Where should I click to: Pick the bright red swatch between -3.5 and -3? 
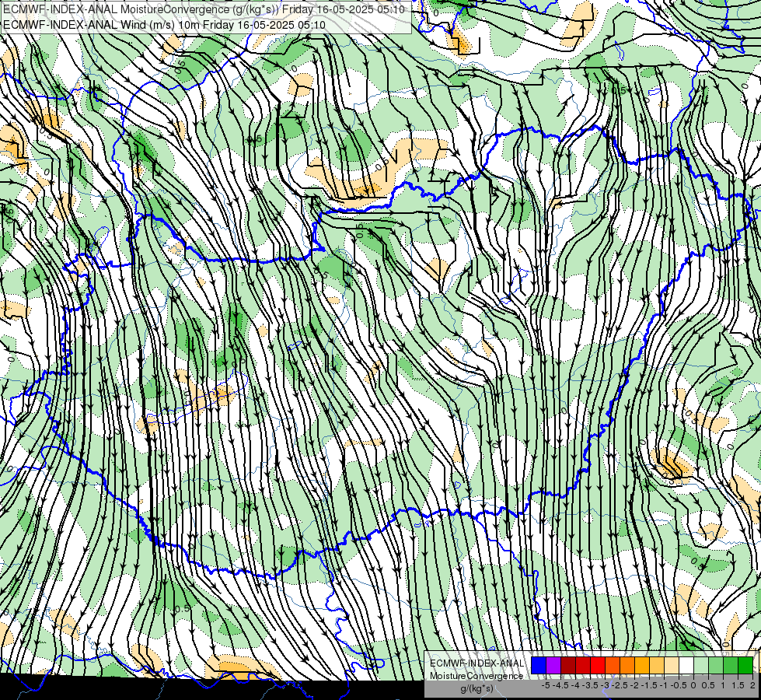click(598, 666)
